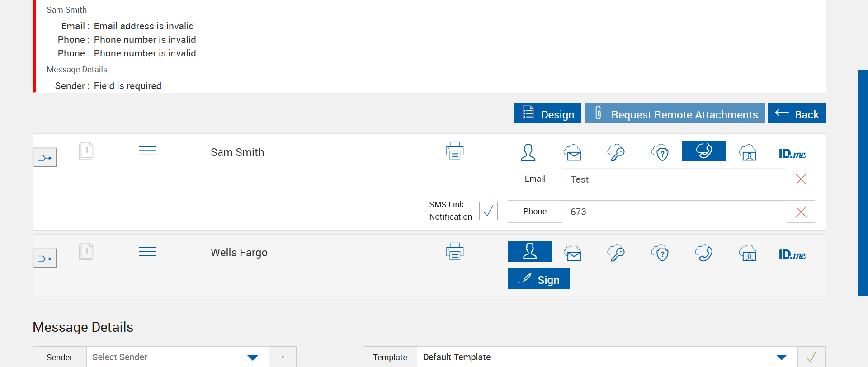Click the print icon in Sam Smith row

click(x=455, y=151)
